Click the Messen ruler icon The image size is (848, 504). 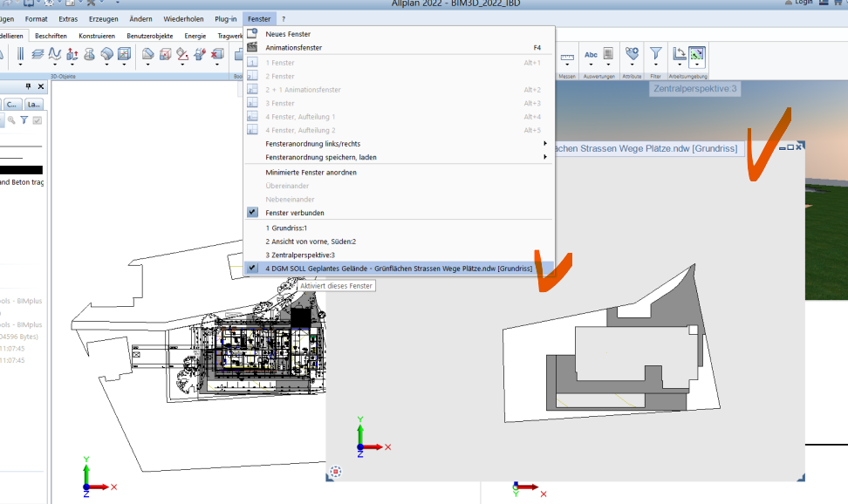coord(567,57)
